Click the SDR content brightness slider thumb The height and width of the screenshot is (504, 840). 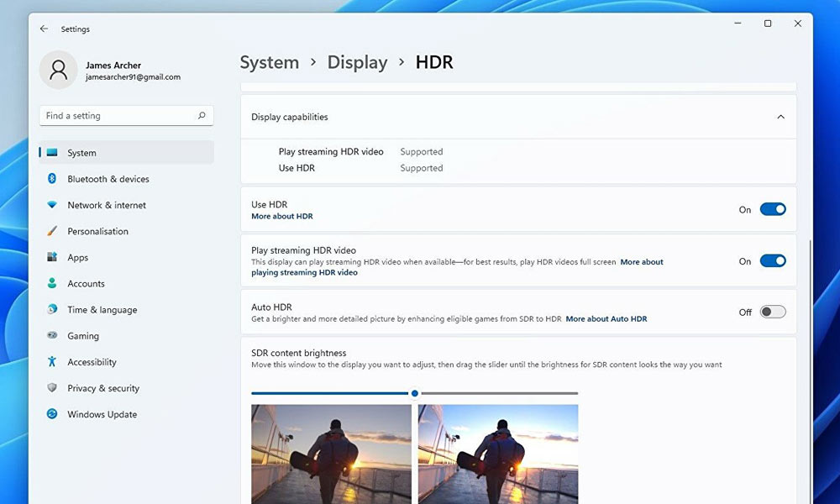click(x=415, y=393)
